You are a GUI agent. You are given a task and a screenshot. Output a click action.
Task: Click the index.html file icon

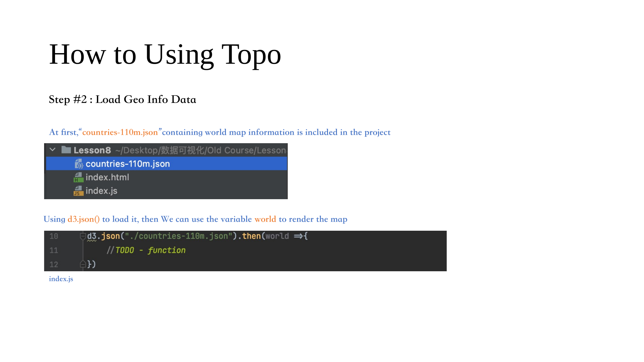click(x=79, y=177)
